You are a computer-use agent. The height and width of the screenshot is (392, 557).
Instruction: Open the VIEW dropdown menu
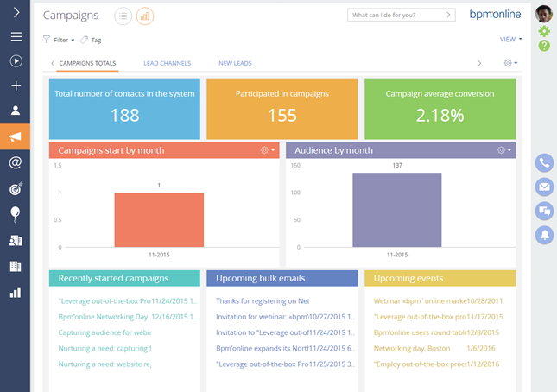click(510, 40)
